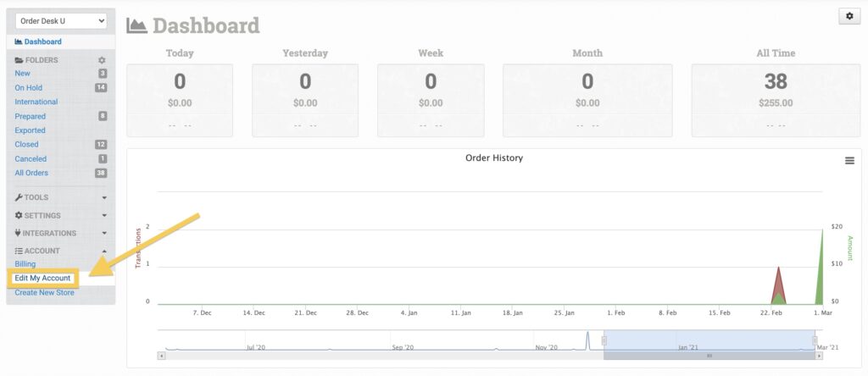Expand the Tools section

pyautogui.click(x=59, y=197)
